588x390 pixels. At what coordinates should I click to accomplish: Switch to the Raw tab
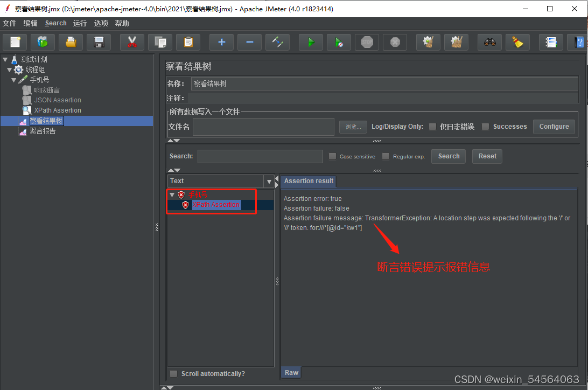tap(291, 372)
